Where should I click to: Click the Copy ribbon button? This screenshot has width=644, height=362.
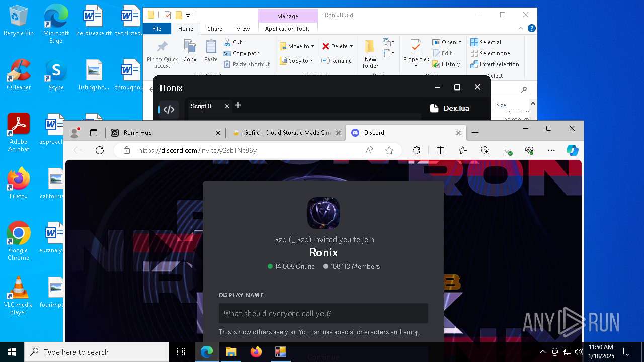(x=190, y=51)
